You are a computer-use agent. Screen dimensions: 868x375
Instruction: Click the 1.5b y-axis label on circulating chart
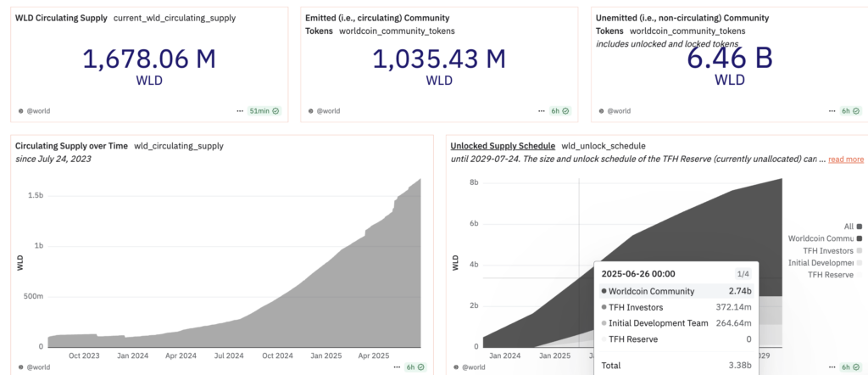36,195
